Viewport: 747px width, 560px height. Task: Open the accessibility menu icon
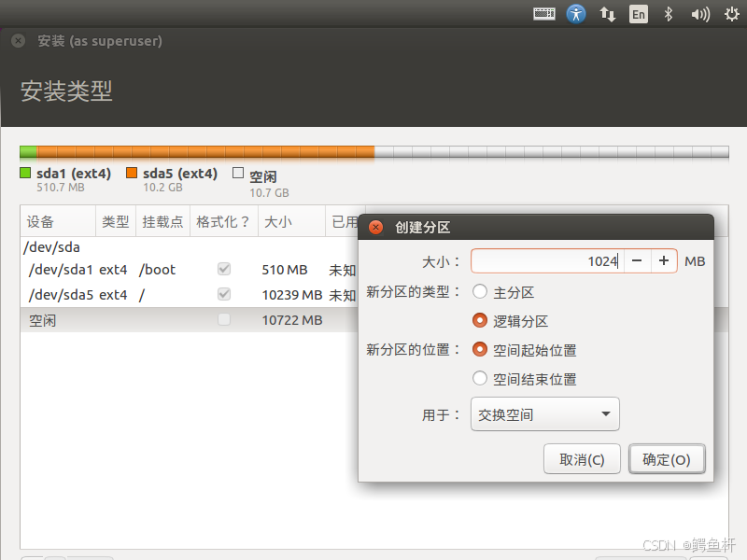(576, 14)
